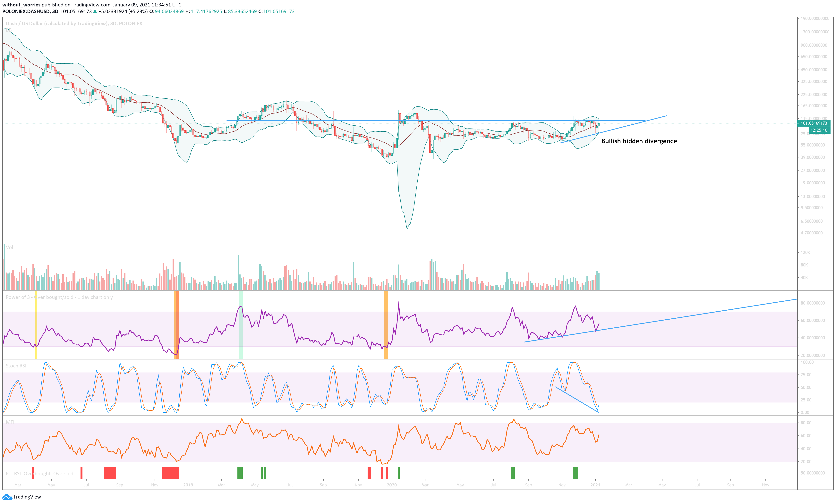Click the 450.00000000 price axis label
The image size is (836, 504).
(814, 70)
